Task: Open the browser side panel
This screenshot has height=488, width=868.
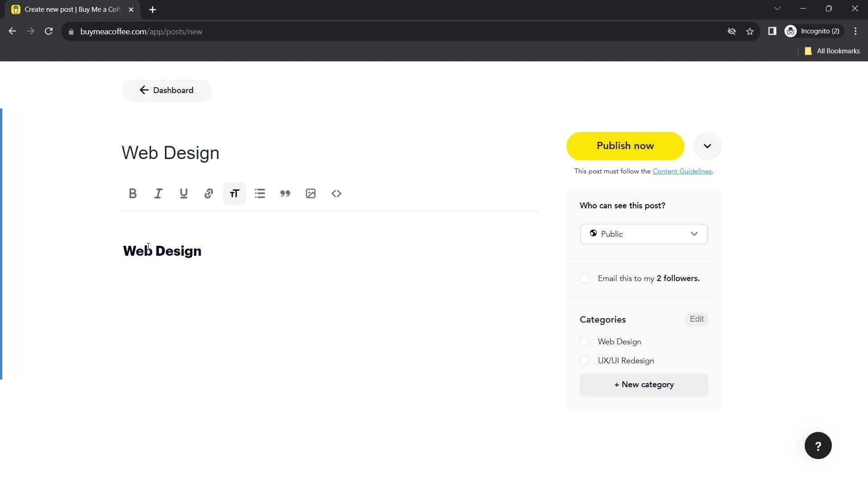Action: point(772,31)
